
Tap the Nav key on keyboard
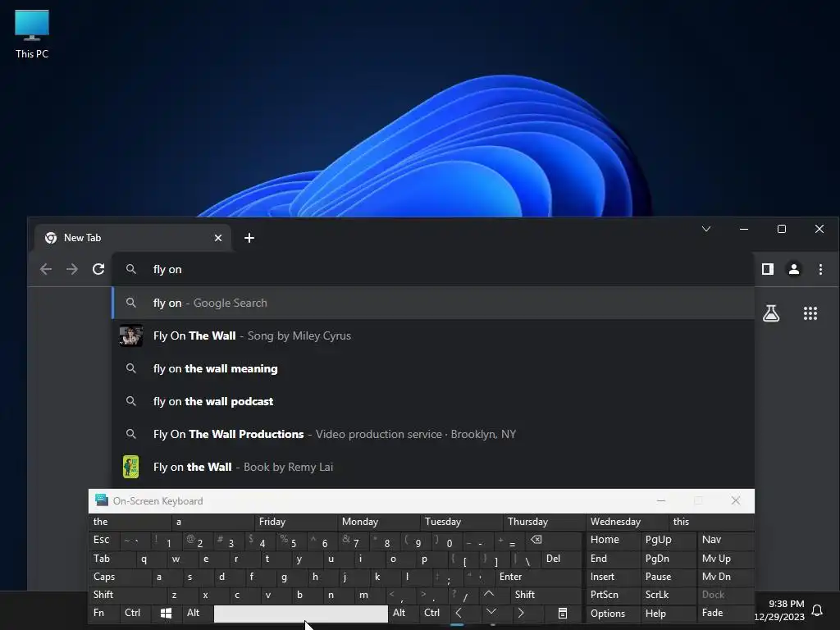[x=725, y=540]
